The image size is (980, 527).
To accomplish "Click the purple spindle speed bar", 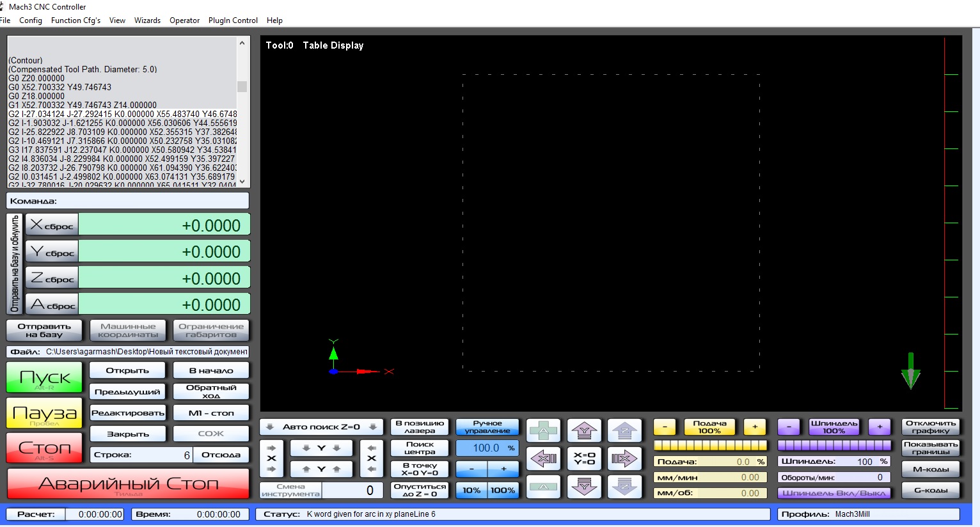I will [834, 445].
